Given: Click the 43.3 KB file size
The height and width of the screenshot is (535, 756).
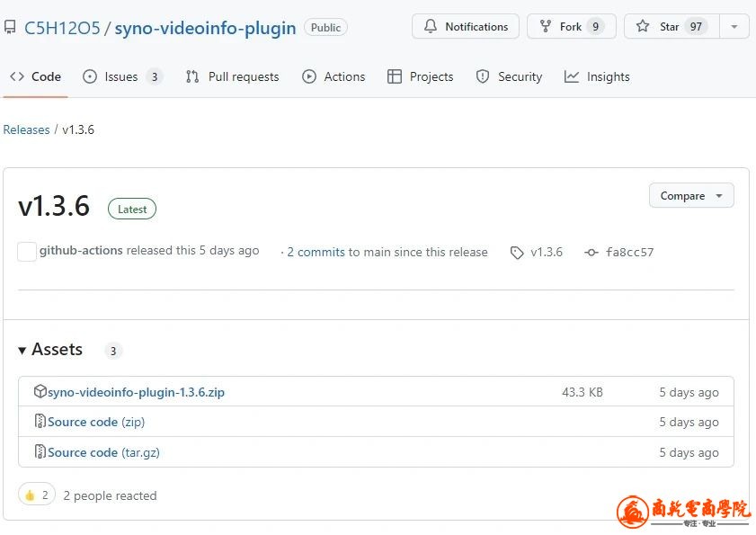Looking at the screenshot, I should click(x=583, y=392).
